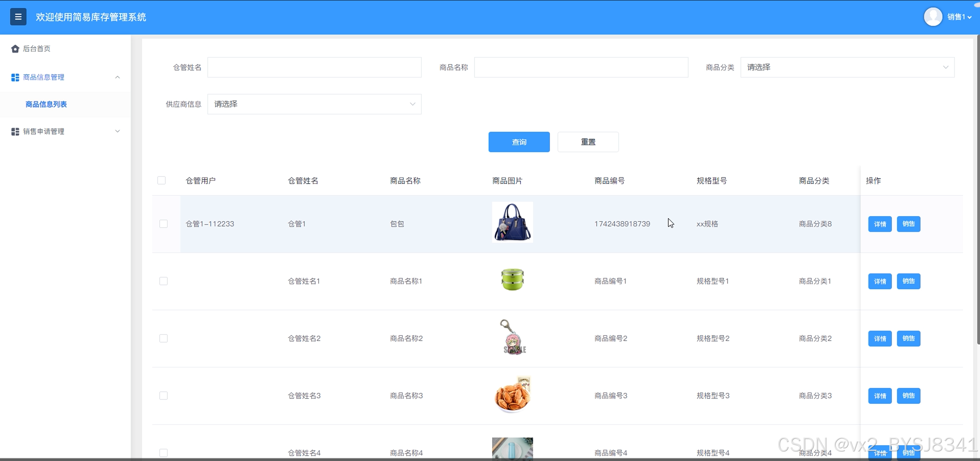Viewport: 980px width, 461px height.
Task: Click the hamburger menu icon in header
Action: [x=18, y=17]
